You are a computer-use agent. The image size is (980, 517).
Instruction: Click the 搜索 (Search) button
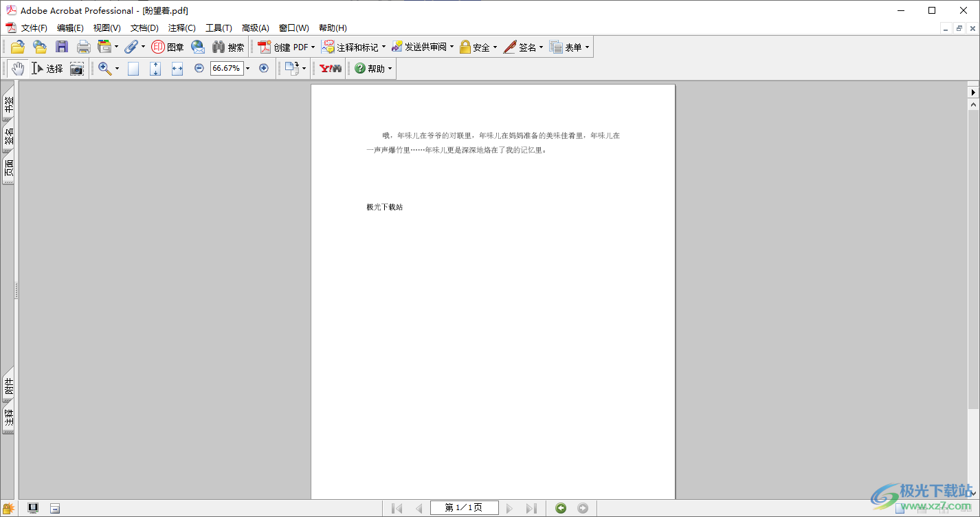point(228,47)
